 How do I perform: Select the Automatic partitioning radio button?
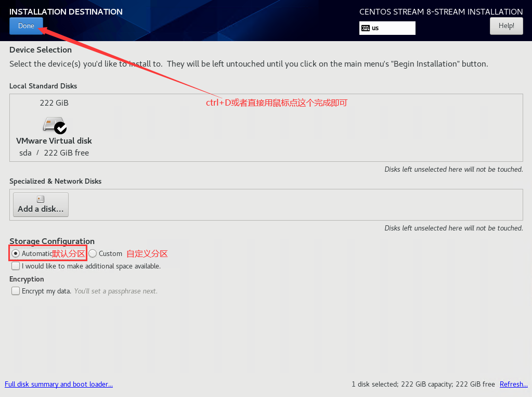16,253
